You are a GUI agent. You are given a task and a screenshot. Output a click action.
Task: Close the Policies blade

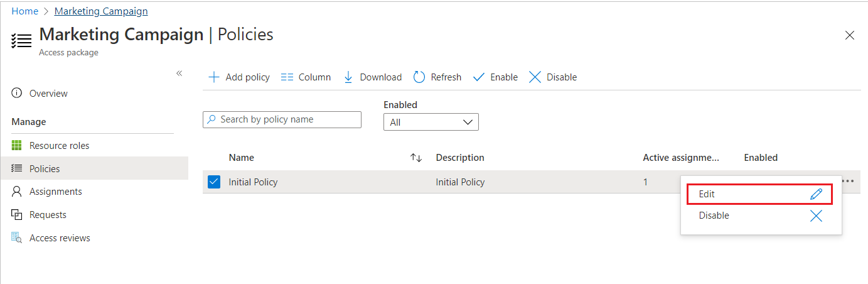(849, 35)
